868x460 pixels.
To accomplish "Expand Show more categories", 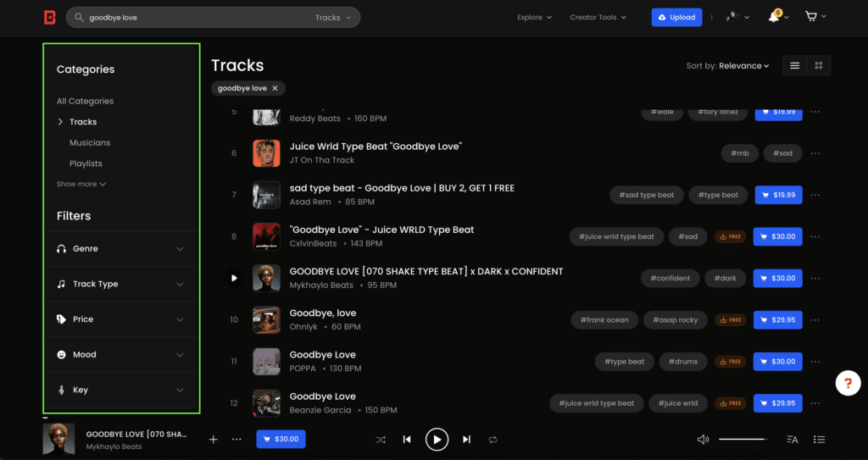I will pos(81,184).
